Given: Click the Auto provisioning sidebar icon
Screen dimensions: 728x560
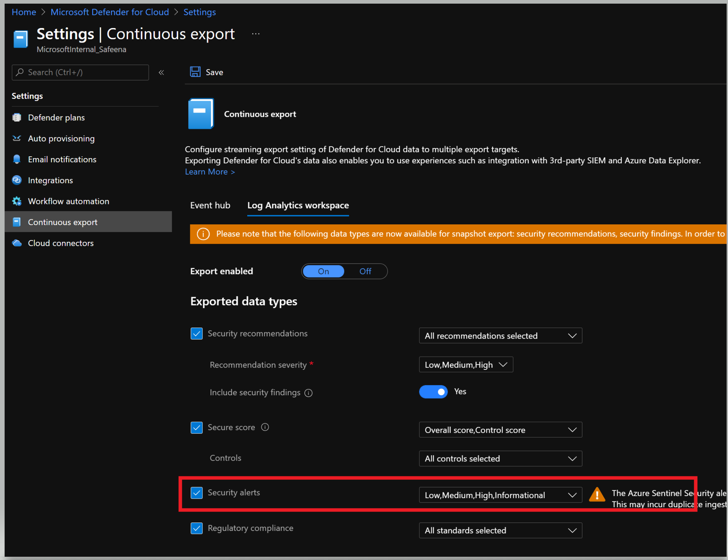Looking at the screenshot, I should [17, 139].
